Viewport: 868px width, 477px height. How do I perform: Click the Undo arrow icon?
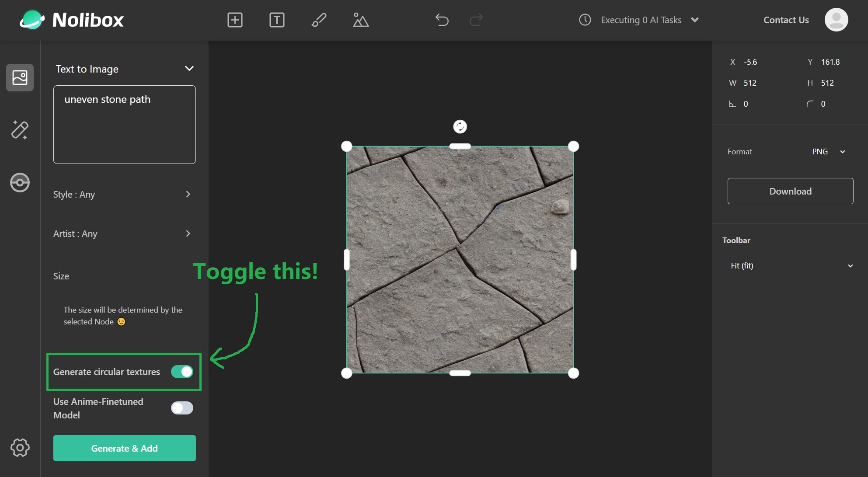pyautogui.click(x=442, y=19)
